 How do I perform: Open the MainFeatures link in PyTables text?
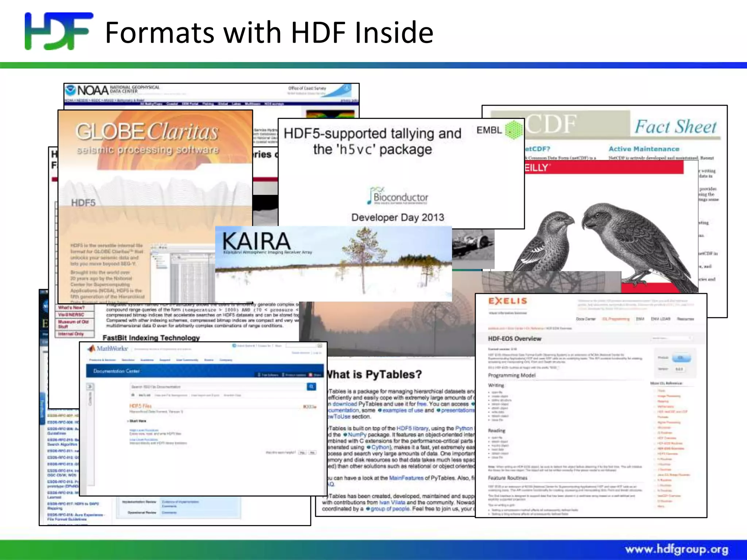click(x=406, y=478)
